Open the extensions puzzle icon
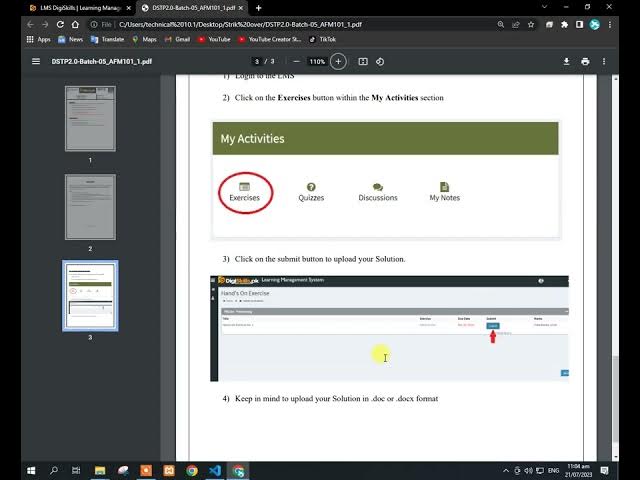Image resolution: width=640 pixels, height=480 pixels. pos(564,24)
